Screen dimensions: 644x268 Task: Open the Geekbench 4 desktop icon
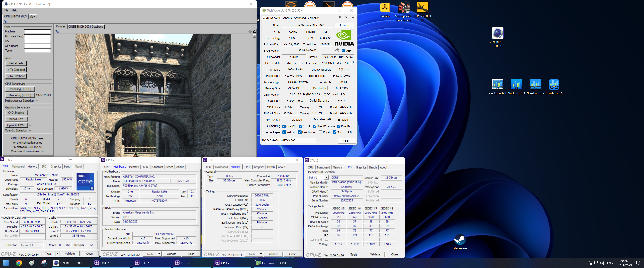point(516,87)
